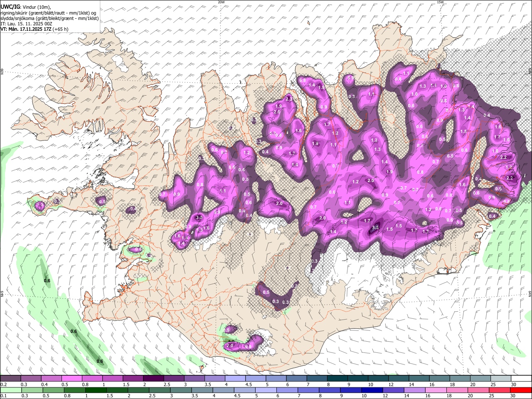Click the rain legend swatch between 7 and 8
The image size is (532, 399).
click(308, 390)
